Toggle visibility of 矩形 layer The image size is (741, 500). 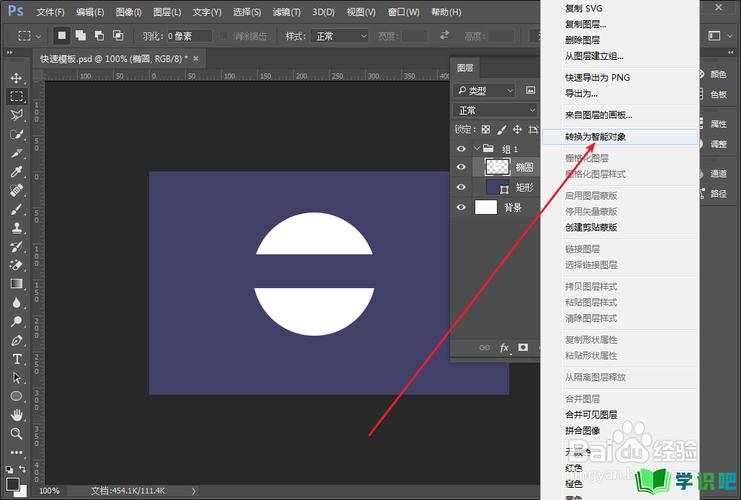(x=461, y=187)
